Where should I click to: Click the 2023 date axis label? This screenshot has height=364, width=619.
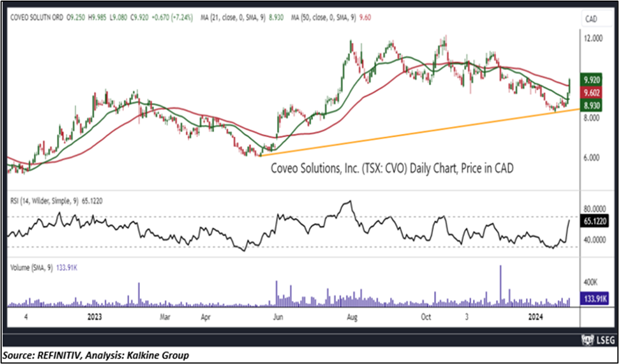[95, 316]
